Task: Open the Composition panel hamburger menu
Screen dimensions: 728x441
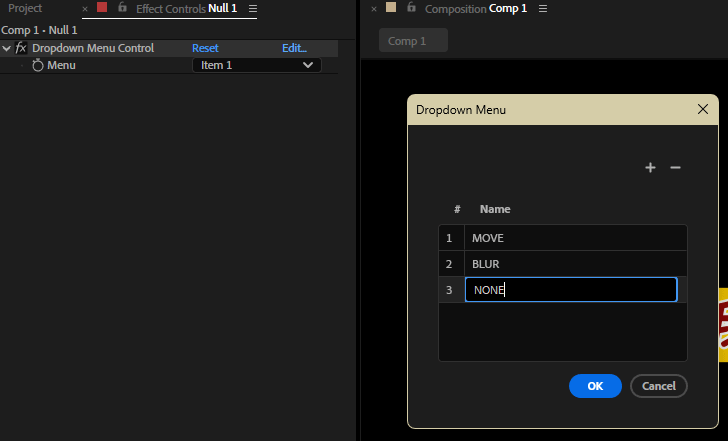Action: coord(543,9)
